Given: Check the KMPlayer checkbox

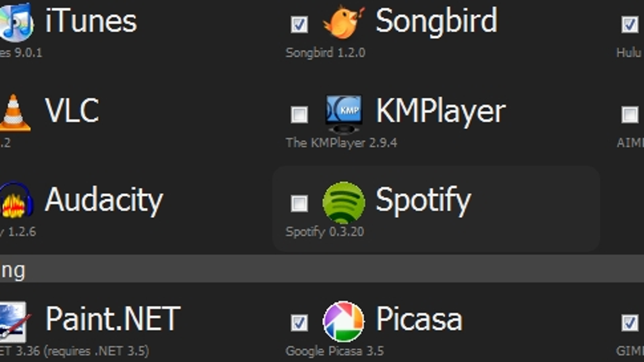Looking at the screenshot, I should coord(299,115).
